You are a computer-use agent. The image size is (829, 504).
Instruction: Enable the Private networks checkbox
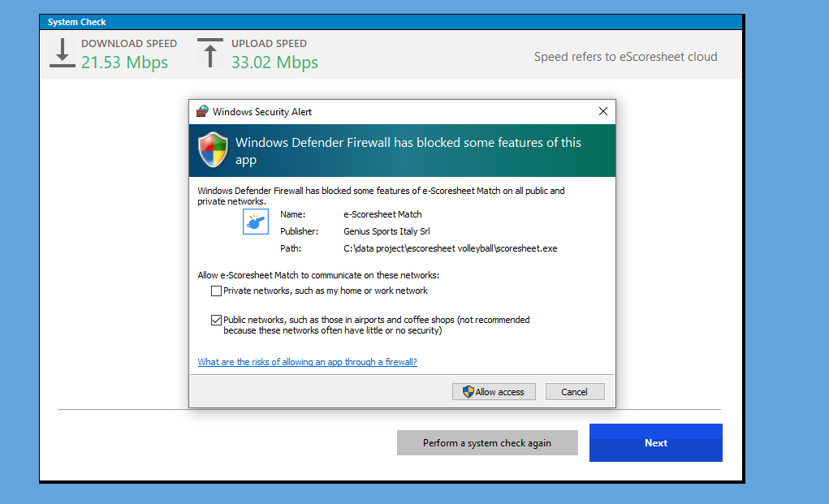tap(216, 291)
